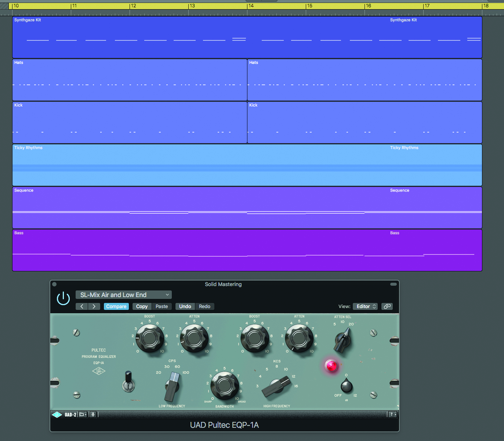Open the UAD help question mark menu

(x=392, y=415)
